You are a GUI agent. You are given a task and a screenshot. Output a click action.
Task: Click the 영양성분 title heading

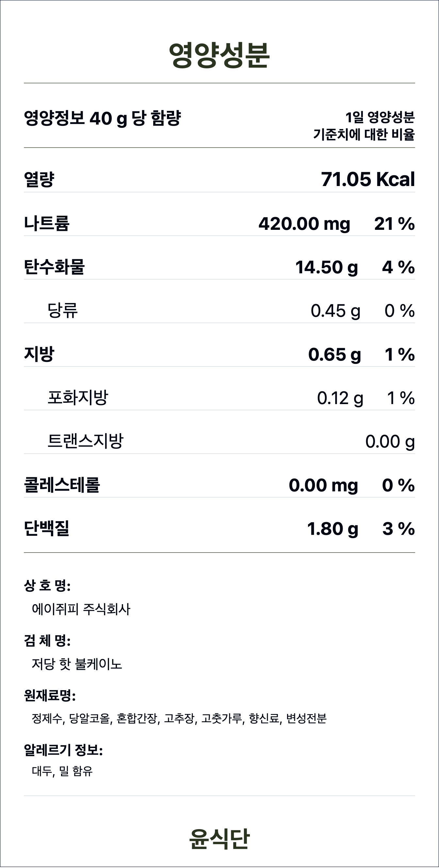coord(219,56)
